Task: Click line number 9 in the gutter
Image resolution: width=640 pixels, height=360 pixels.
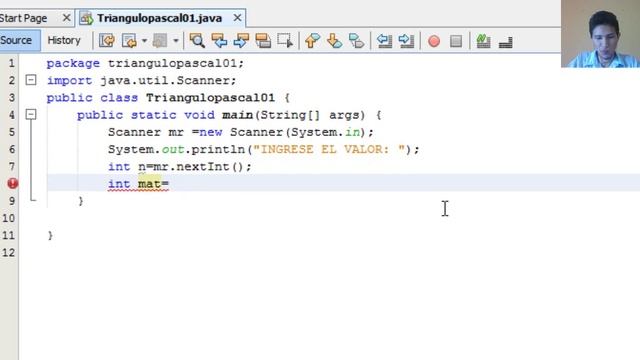Action: coord(11,201)
